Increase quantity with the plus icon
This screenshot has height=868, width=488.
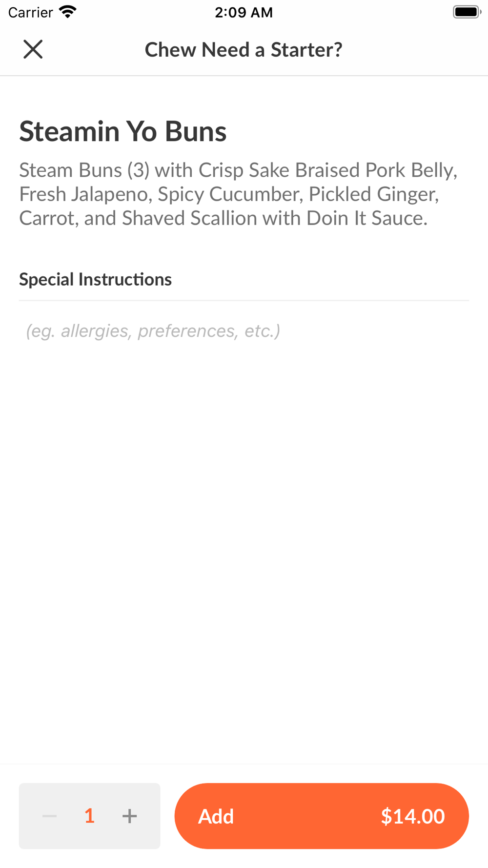pyautogui.click(x=129, y=816)
